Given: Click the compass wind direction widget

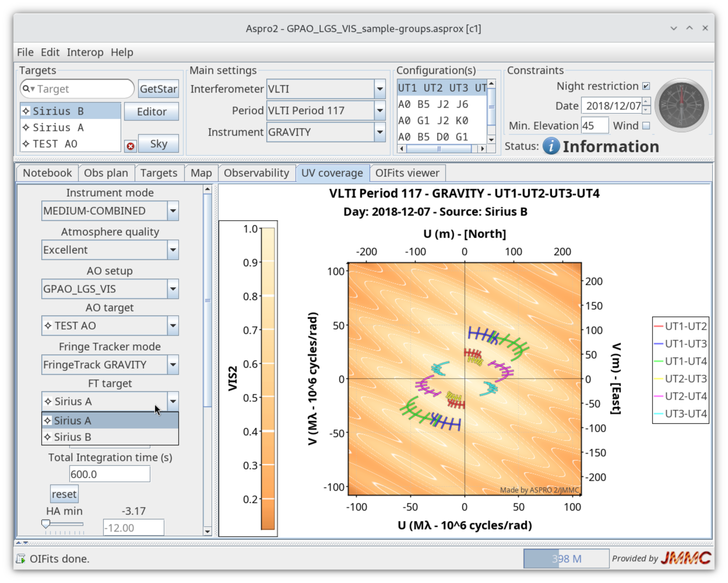Looking at the screenshot, I should (x=681, y=106).
